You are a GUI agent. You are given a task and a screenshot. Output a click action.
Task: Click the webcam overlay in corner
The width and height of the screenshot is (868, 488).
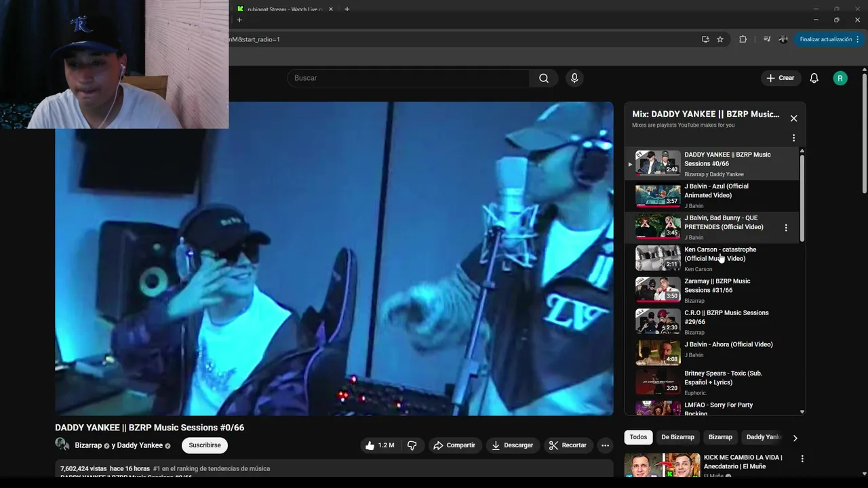[114, 64]
